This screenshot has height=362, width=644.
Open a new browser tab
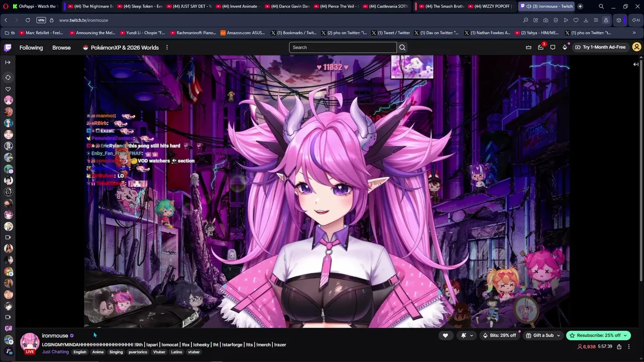[580, 7]
